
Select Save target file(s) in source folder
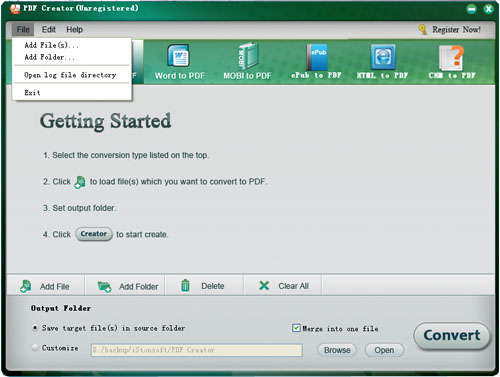tap(35, 328)
